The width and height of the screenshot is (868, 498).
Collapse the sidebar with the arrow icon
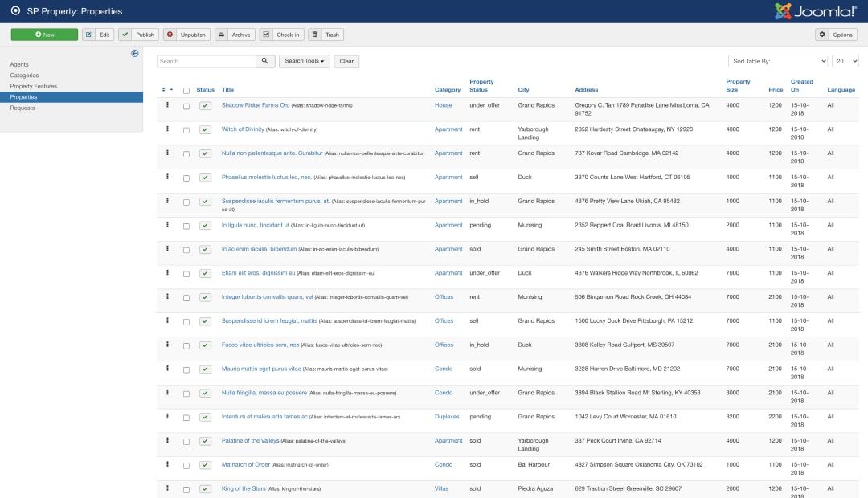point(134,53)
